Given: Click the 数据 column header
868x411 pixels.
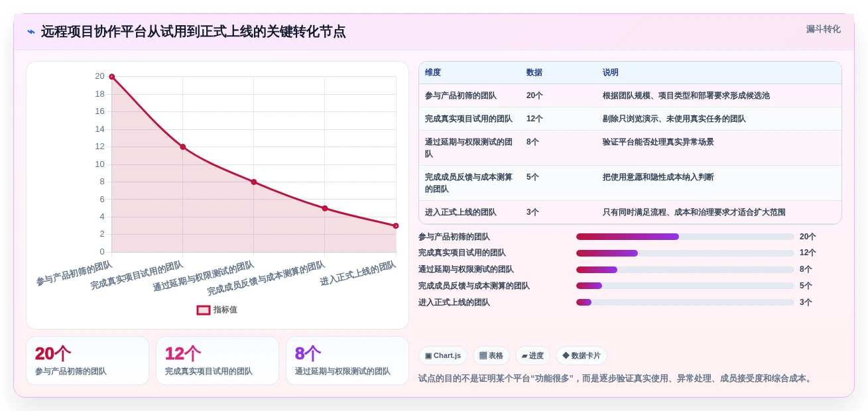Looking at the screenshot, I should point(534,72).
